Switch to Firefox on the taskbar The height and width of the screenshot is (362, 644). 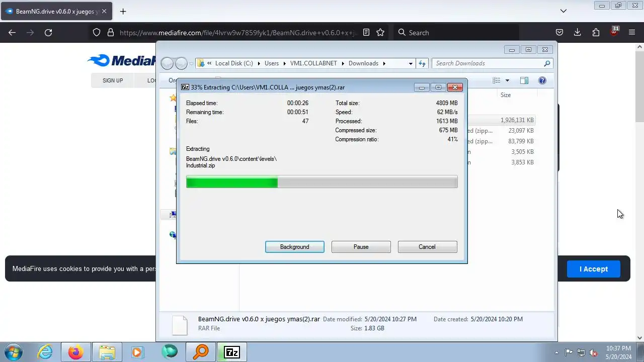pos(76,352)
